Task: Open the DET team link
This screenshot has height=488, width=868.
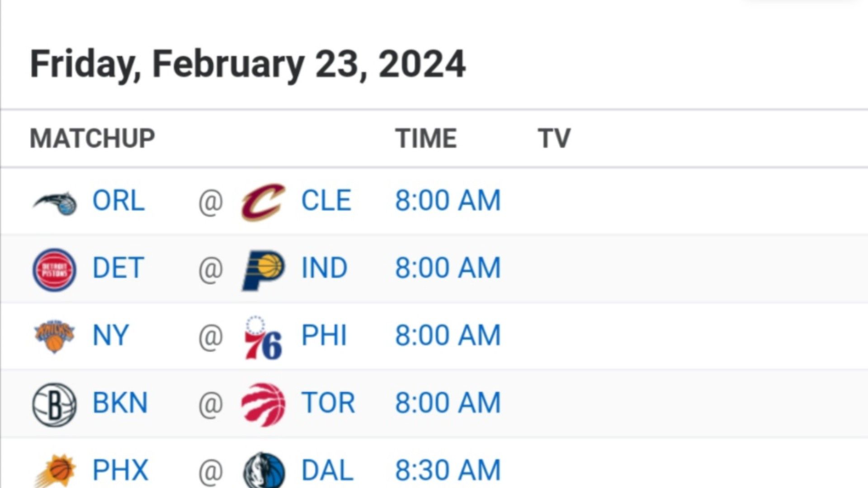Action: (x=118, y=267)
